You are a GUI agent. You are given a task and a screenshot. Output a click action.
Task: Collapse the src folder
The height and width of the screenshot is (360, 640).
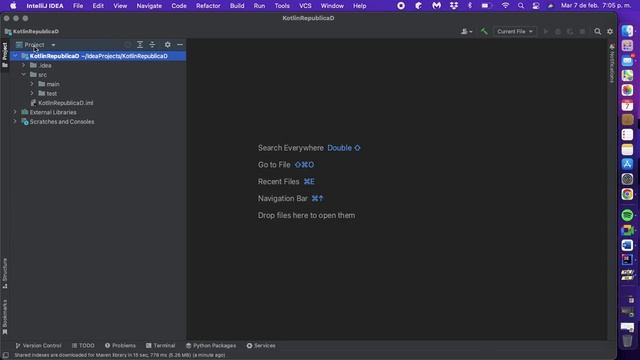24,75
